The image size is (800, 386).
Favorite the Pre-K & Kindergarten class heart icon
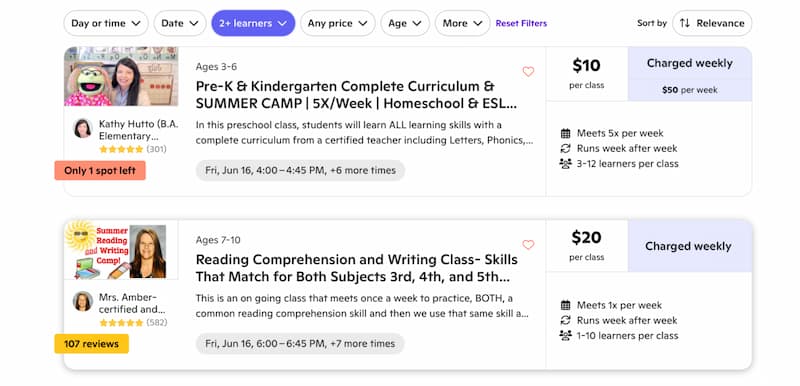[528, 72]
